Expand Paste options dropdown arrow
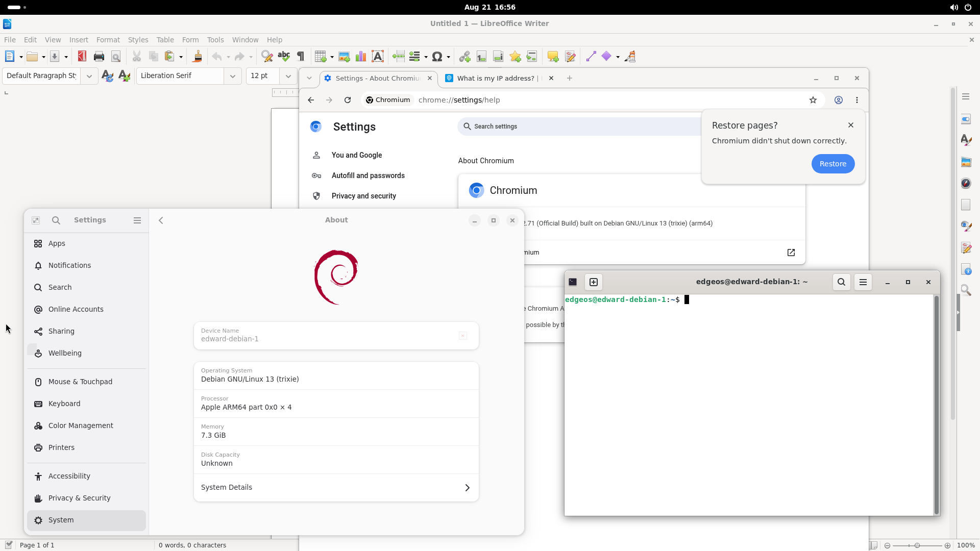Screen dimensions: 980x551 click(x=181, y=57)
